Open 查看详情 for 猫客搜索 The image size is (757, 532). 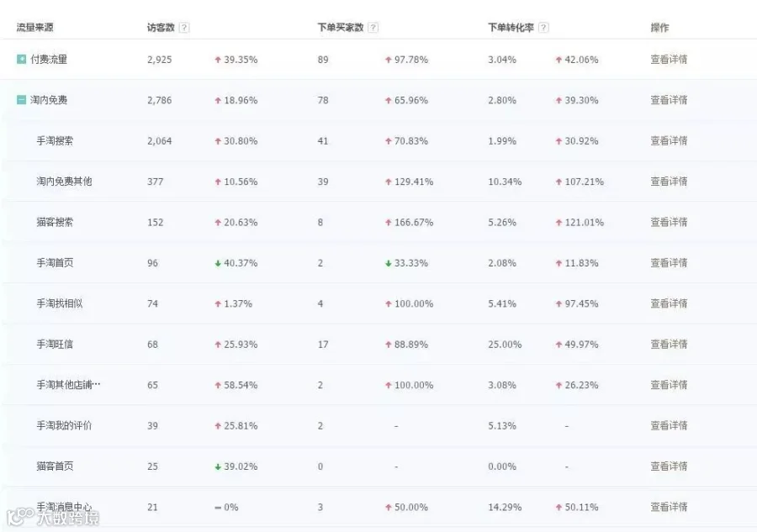669,223
